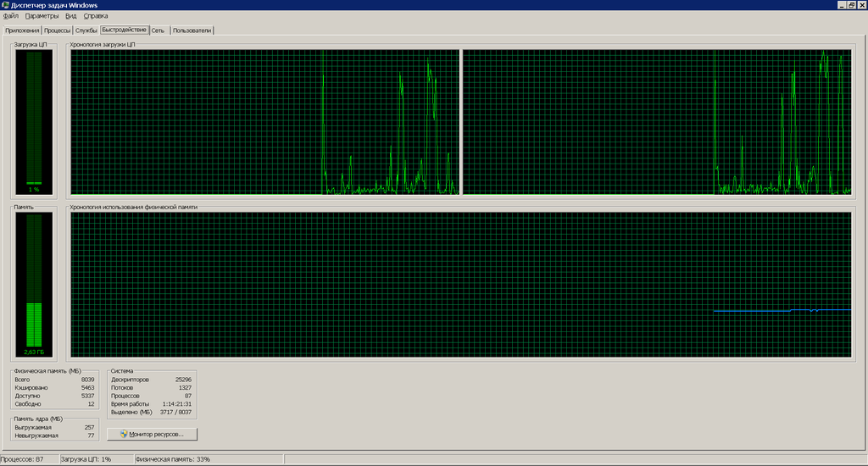This screenshot has height=466, width=868.
Task: Click the Процессов value 87 in Система
Action: (188, 397)
